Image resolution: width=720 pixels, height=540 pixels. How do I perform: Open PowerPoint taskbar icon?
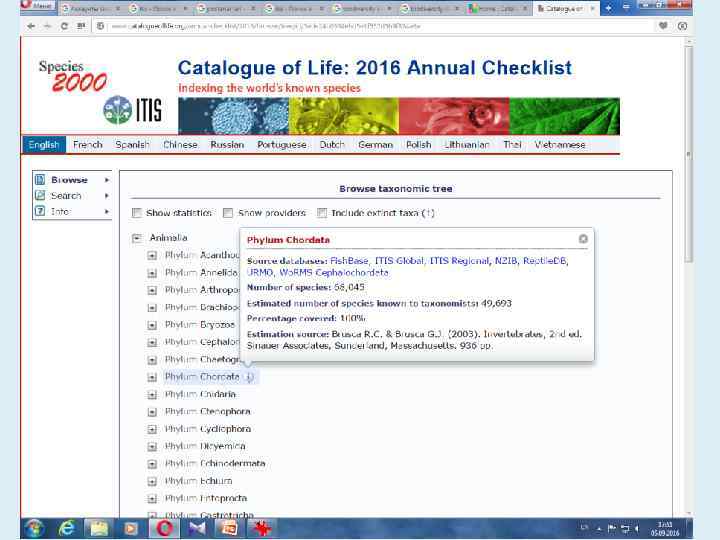[229, 529]
